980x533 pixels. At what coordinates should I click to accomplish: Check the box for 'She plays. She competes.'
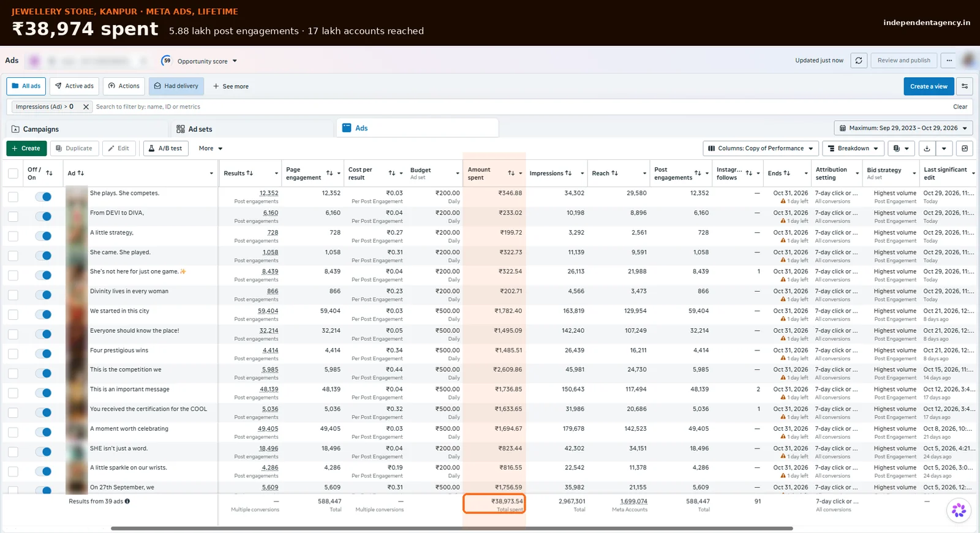click(13, 197)
